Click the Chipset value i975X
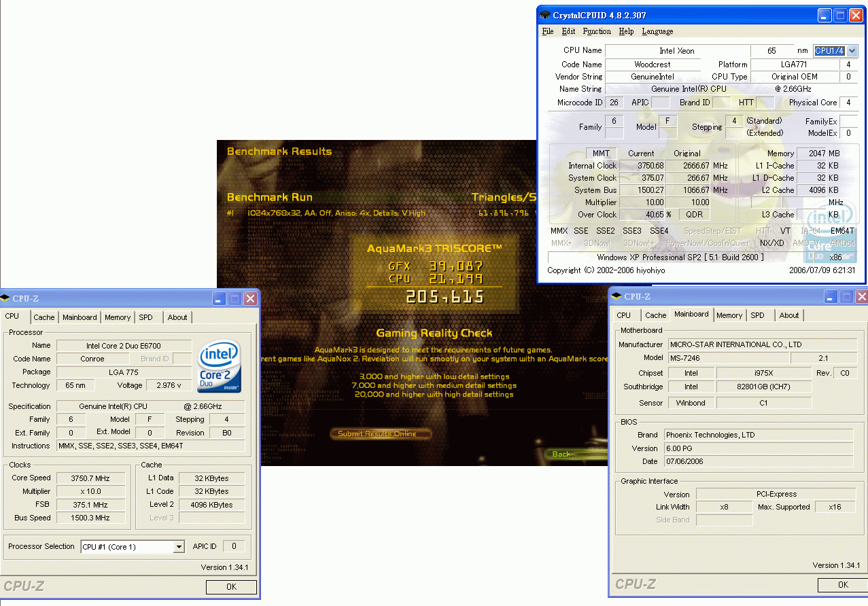 764,373
